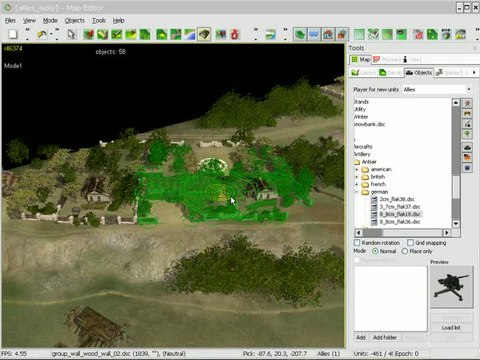Viewport: 480px width, 360px height.
Task: Switch to the Map tab in Tools panel
Action: (361, 59)
